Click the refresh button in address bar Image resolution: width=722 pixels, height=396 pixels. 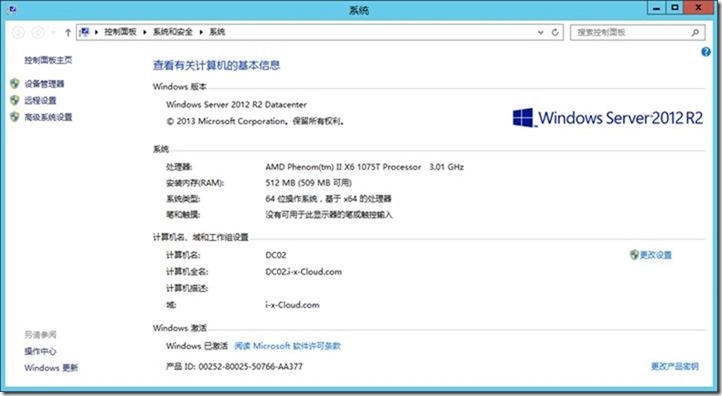(x=555, y=32)
